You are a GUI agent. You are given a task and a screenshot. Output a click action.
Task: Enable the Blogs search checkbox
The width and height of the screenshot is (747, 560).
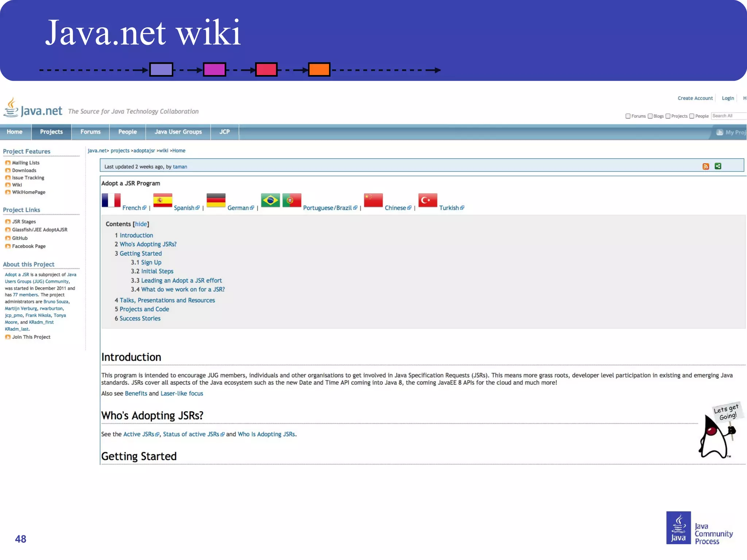[650, 116]
